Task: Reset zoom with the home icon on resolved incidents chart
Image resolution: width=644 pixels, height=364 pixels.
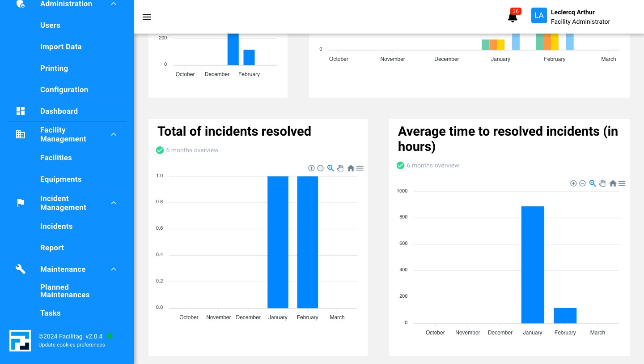Action: tap(351, 168)
